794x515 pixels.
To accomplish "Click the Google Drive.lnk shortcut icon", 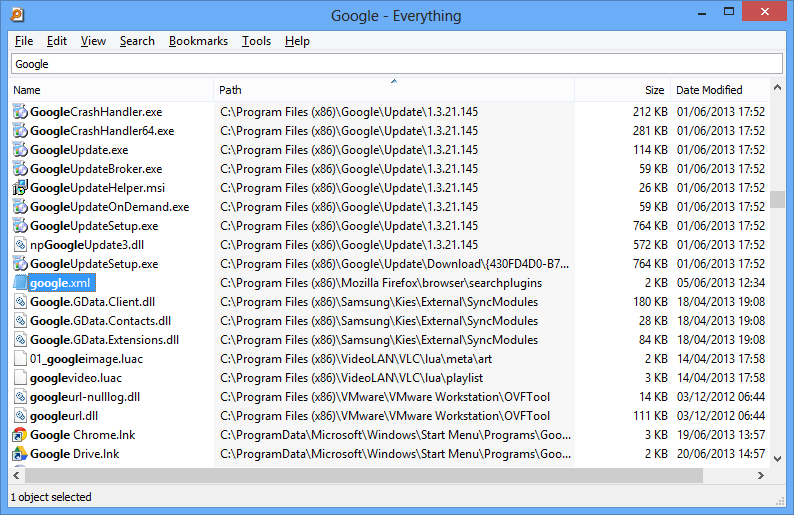I will pyautogui.click(x=20, y=454).
